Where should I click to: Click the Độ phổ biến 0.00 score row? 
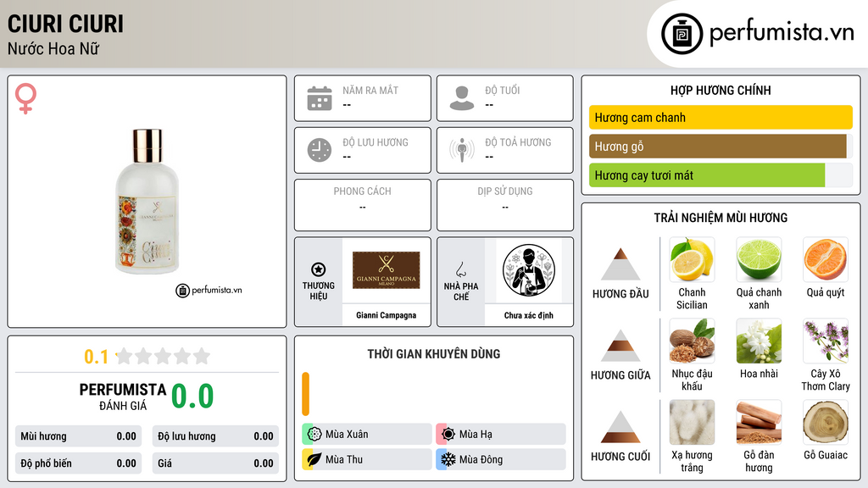[x=78, y=463]
